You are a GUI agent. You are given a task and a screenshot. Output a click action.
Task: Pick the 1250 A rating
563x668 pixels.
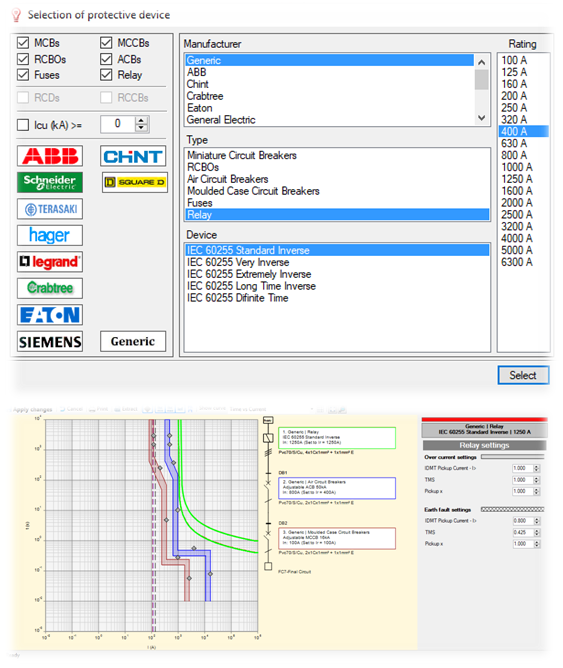523,179
